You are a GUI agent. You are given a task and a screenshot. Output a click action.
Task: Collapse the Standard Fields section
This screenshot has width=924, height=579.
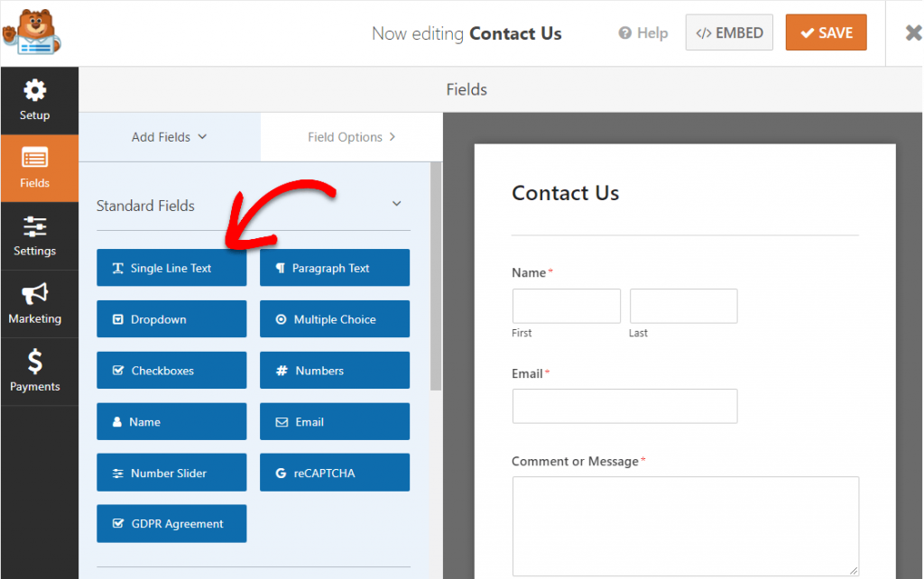396,205
